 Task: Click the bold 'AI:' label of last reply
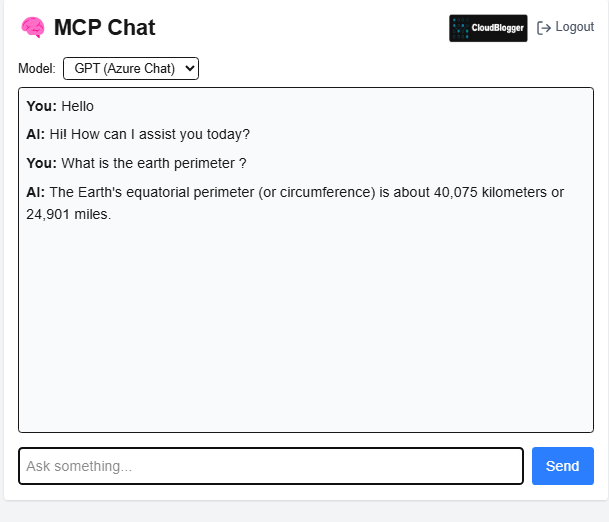36,192
